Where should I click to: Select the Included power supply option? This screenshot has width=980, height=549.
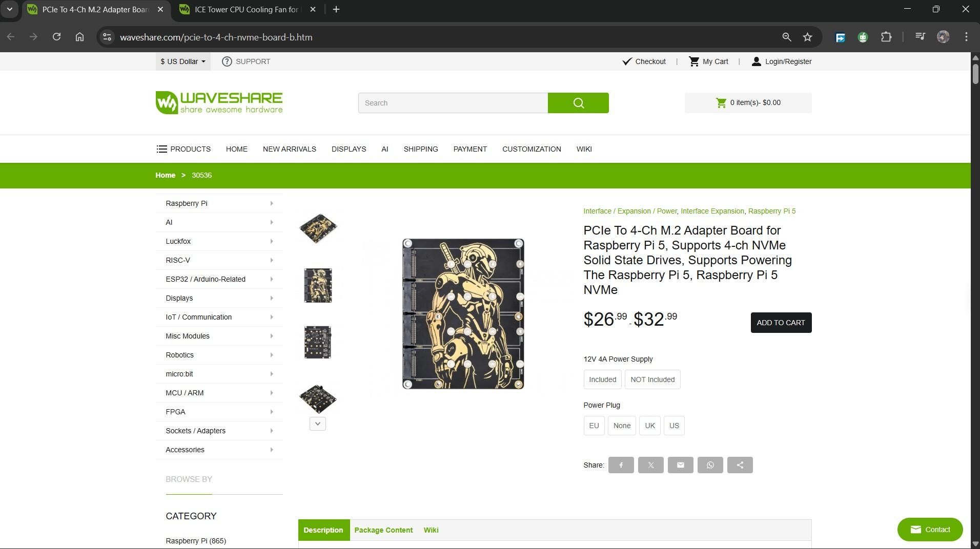click(602, 379)
